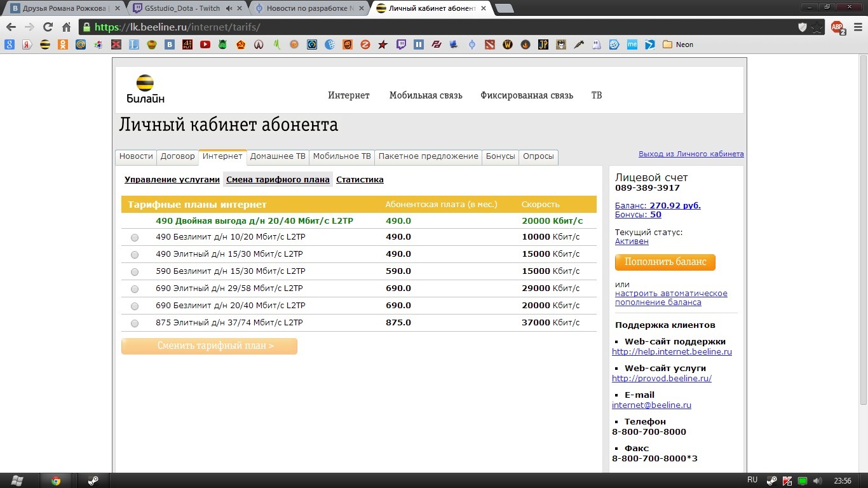Open the YouTube bookmark icon
The width and height of the screenshot is (868, 488).
[205, 44]
